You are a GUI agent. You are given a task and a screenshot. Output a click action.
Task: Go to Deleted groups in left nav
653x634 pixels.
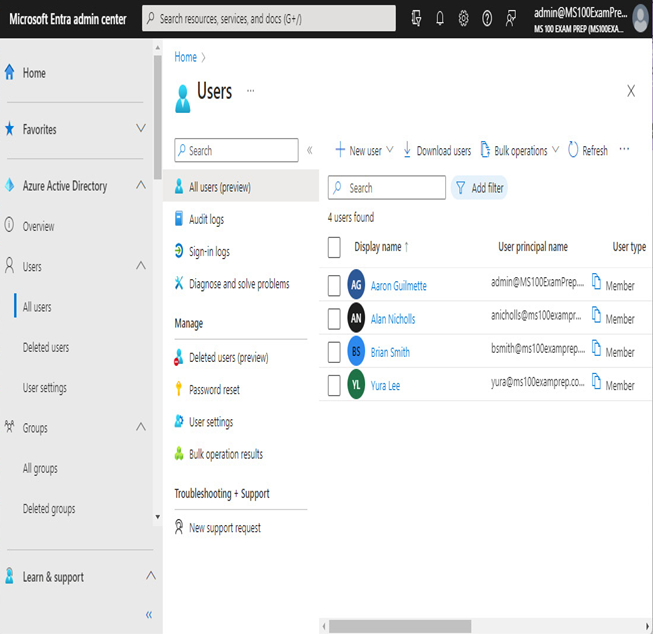click(49, 509)
